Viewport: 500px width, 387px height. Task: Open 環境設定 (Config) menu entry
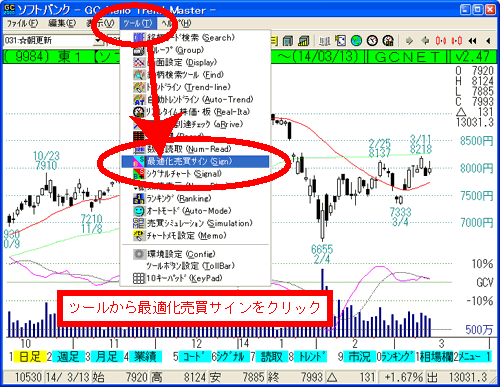tap(195, 254)
